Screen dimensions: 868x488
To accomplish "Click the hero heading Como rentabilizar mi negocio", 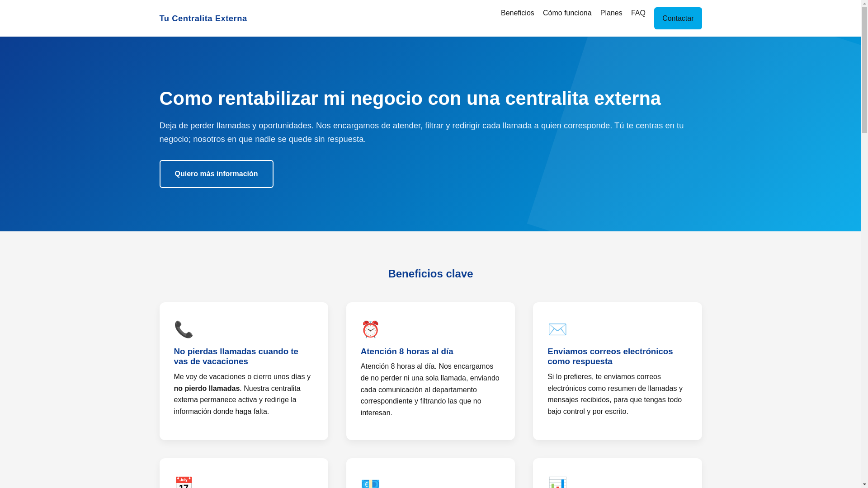I will tap(410, 99).
